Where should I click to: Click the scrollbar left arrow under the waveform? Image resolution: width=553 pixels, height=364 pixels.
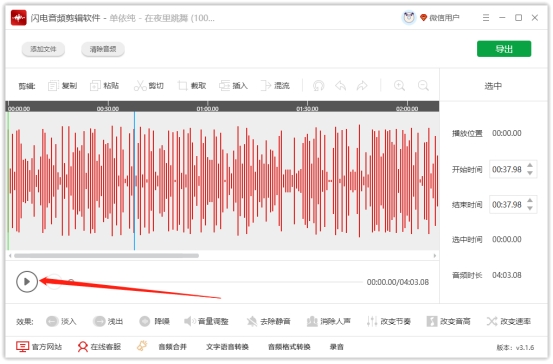(10, 255)
